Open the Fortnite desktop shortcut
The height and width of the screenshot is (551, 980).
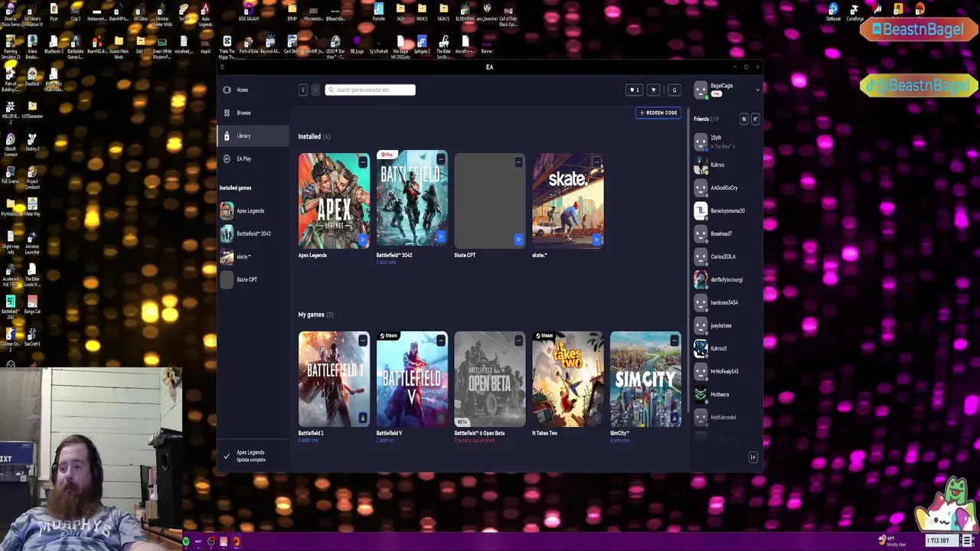click(x=379, y=13)
